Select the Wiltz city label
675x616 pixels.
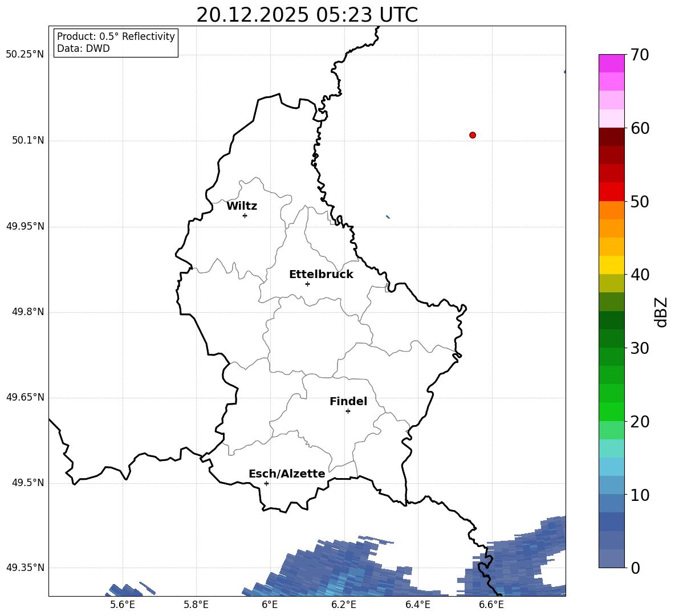click(x=242, y=206)
